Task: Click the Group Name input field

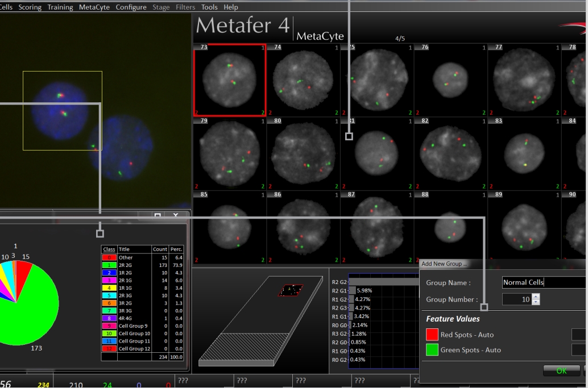Action: (x=545, y=282)
